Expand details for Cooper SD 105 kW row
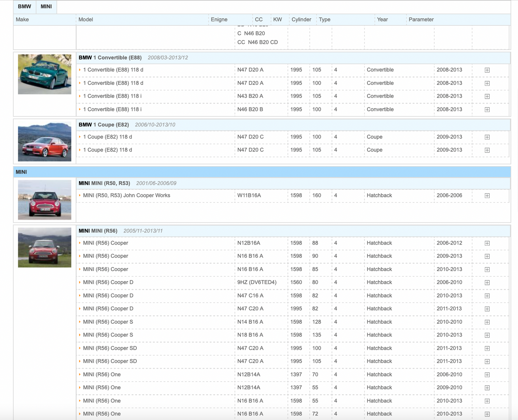 click(487, 362)
